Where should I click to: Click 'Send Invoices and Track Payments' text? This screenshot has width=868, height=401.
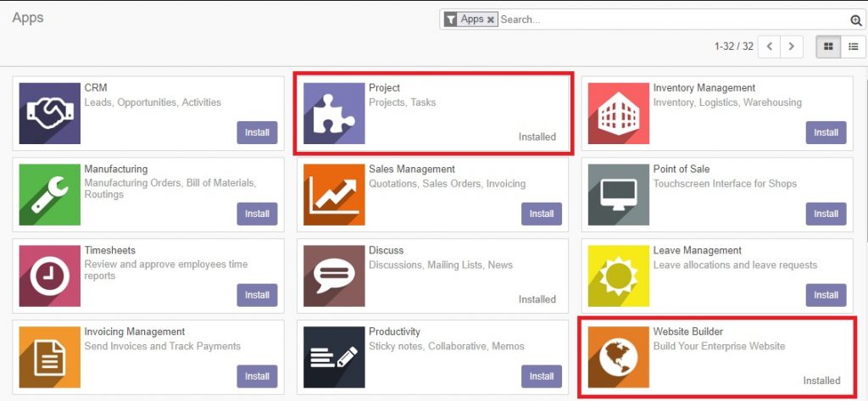pyautogui.click(x=163, y=346)
